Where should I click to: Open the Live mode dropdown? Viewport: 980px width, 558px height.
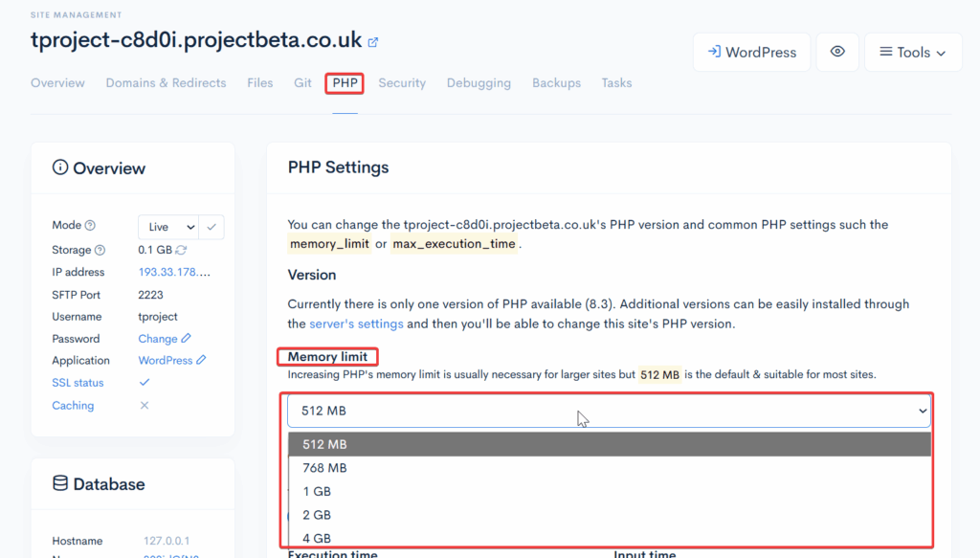pos(168,227)
